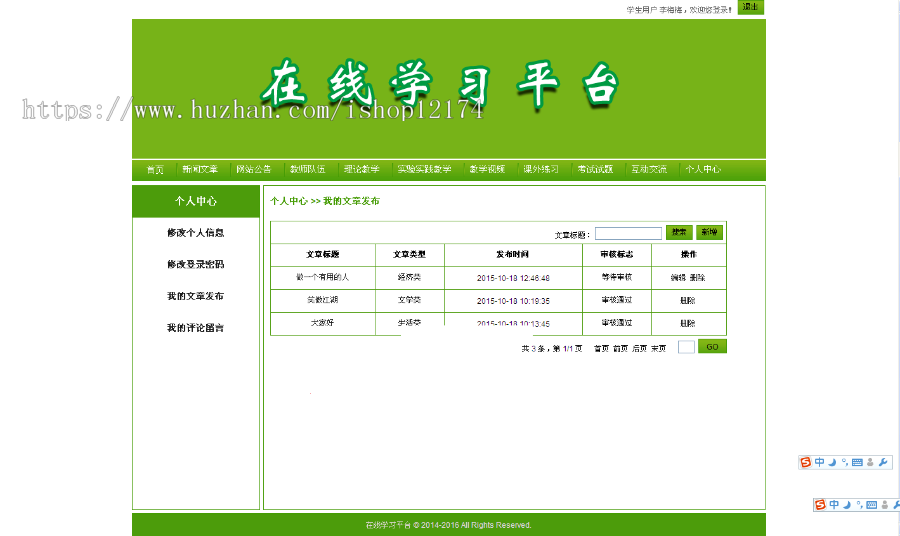Click timestamp 2015-10-18 12:46:48
This screenshot has width=900, height=536.
(x=513, y=278)
